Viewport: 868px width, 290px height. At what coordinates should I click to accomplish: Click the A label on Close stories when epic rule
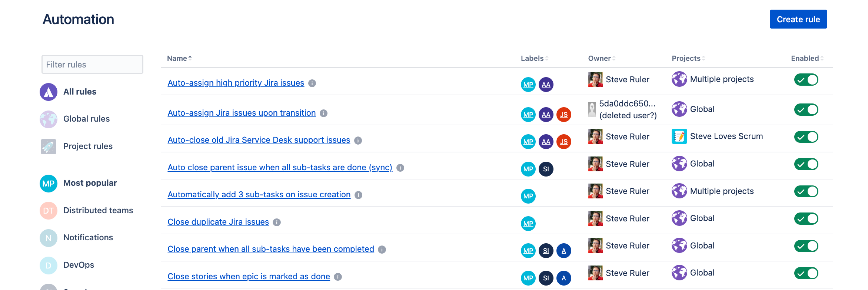coord(563,278)
